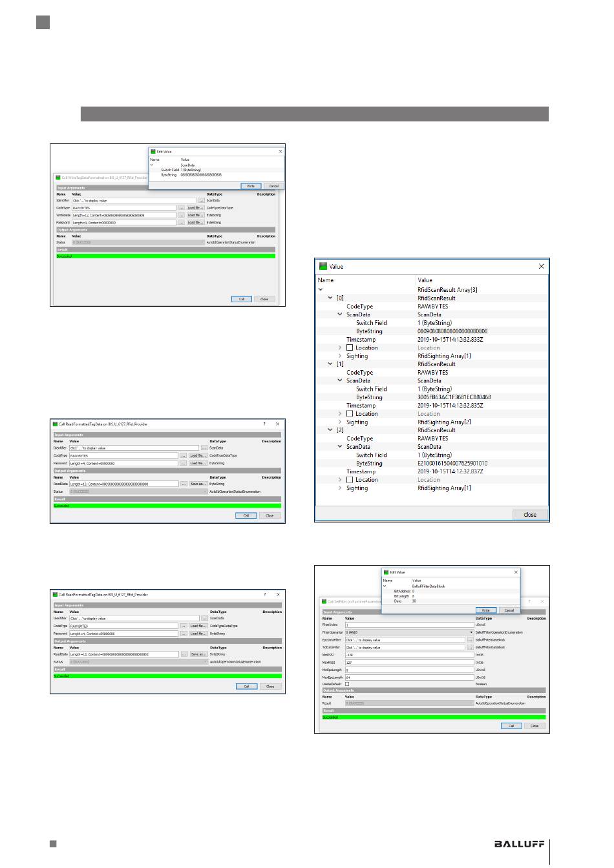Close the BalluffFilterDataBlock Edit Value popup
614x868 pixels.
[x=516, y=572]
